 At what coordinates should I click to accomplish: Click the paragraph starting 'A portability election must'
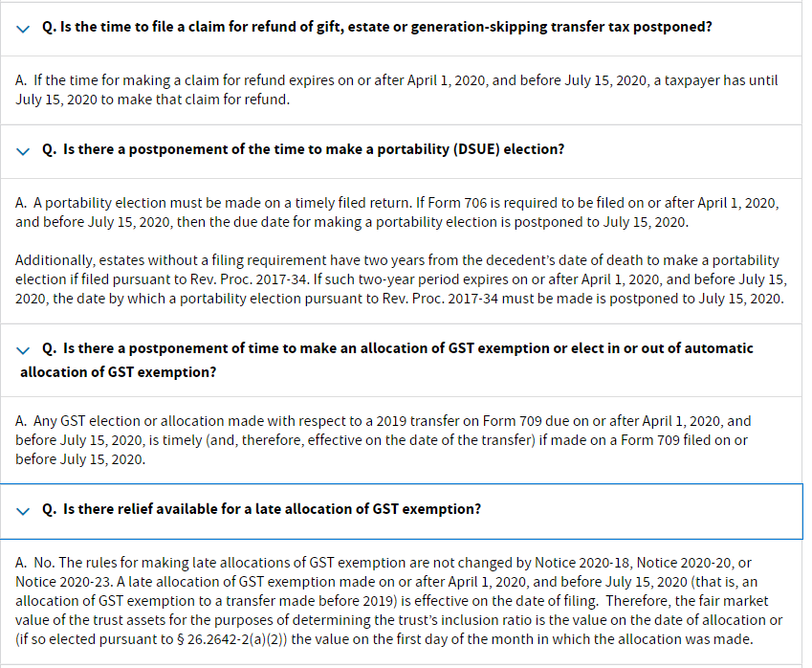[x=397, y=212]
